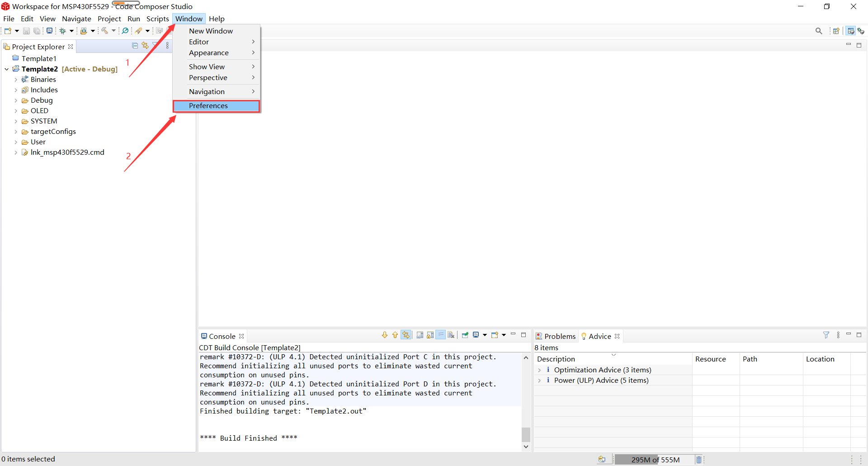Click Console next-error down arrow
Viewport: 868px width, 466px height.
(x=385, y=335)
